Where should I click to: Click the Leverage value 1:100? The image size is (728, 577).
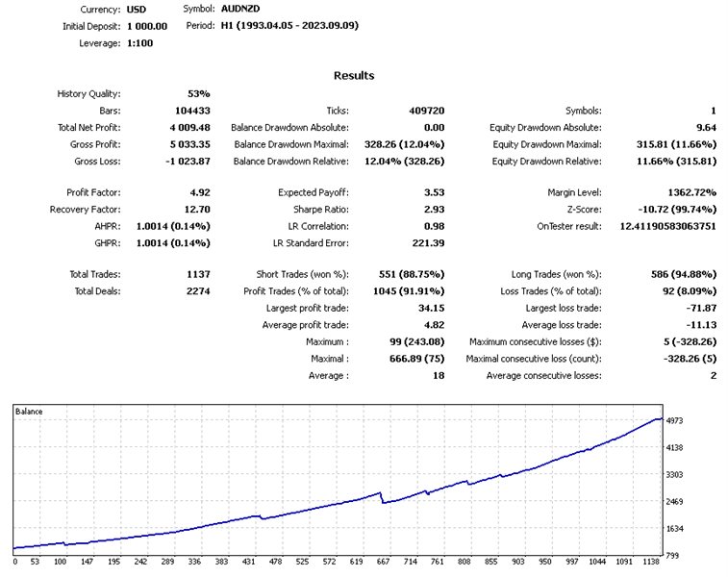click(x=139, y=43)
